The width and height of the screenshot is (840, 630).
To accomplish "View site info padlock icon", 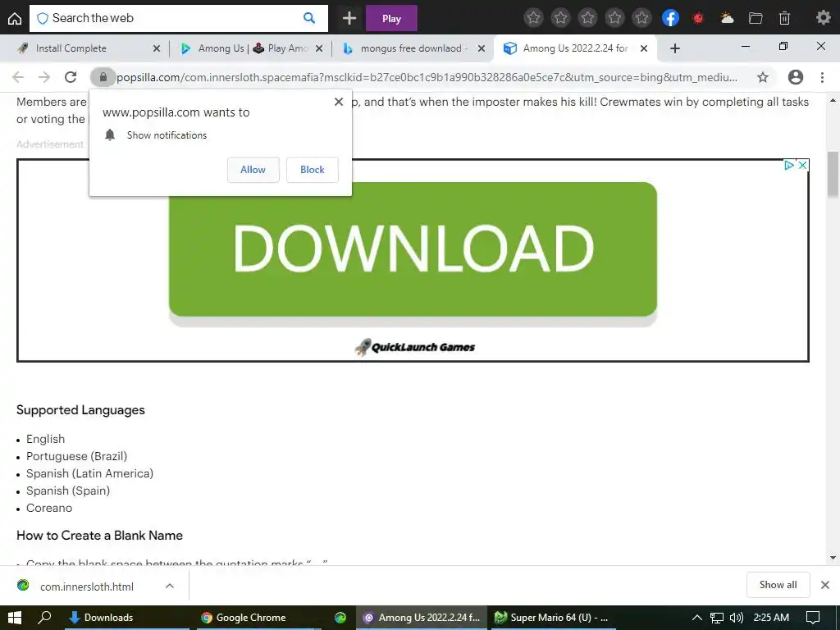I will click(x=103, y=77).
